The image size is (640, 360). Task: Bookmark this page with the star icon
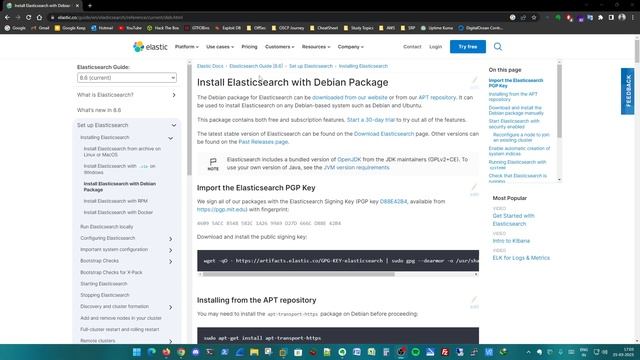click(x=534, y=18)
